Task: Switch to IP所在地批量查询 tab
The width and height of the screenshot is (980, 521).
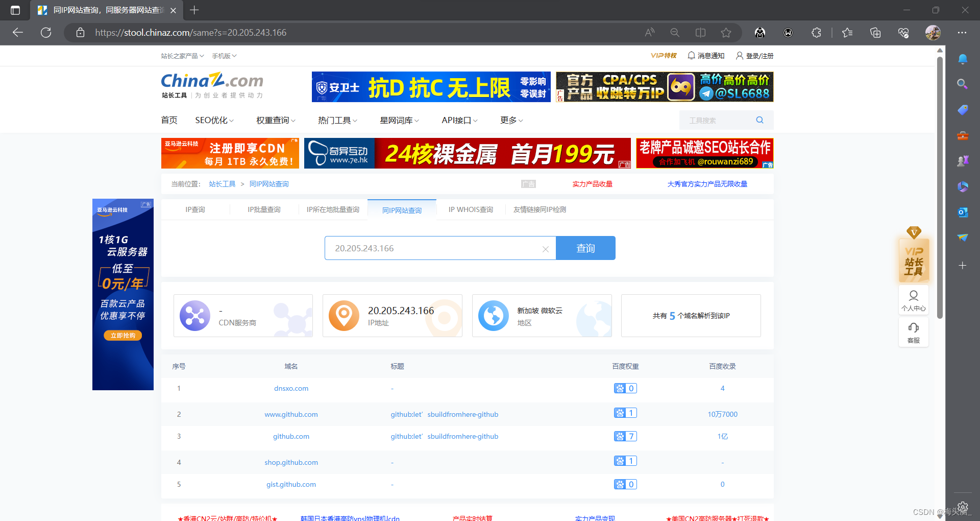Action: [x=333, y=209]
